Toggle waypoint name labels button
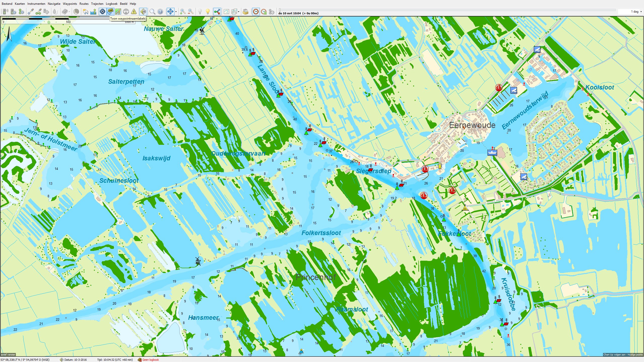The width and height of the screenshot is (644, 362). pyautogui.click(x=110, y=12)
